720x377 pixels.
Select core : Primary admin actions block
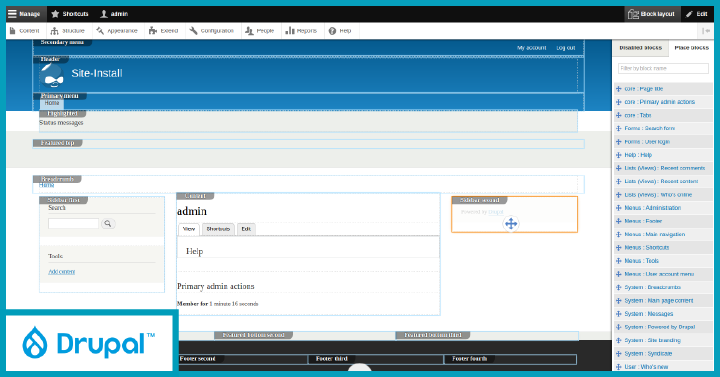pyautogui.click(x=659, y=102)
